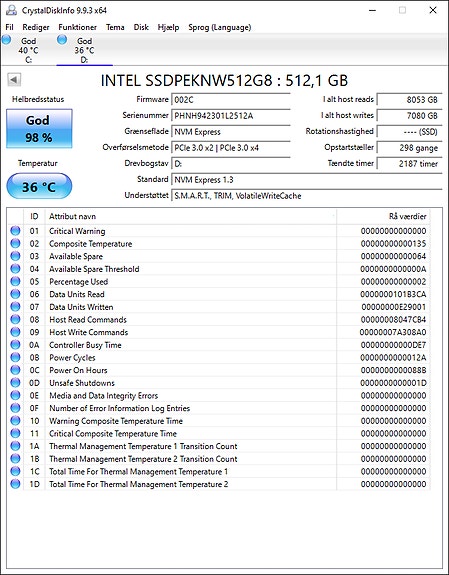Click the God 98 % health status button
The image size is (449, 575).
coord(39,129)
